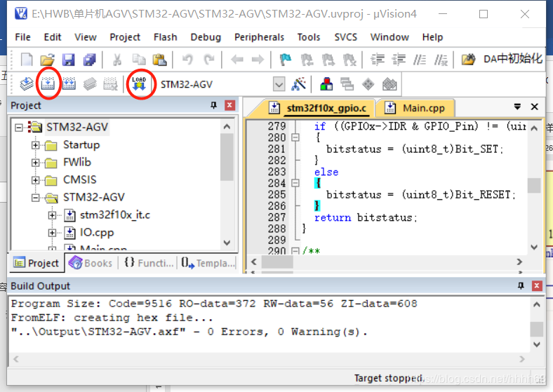Expand the IO.cpp file node
The height and width of the screenshot is (392, 553).
point(52,233)
